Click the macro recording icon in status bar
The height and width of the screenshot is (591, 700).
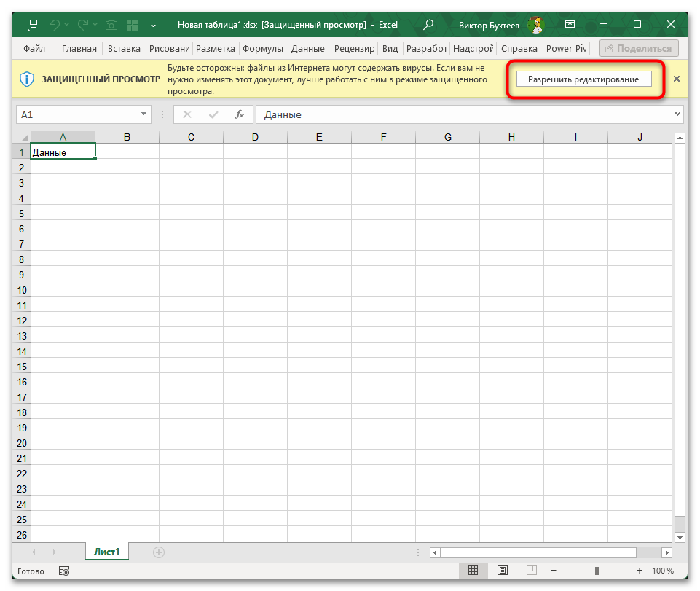(x=64, y=571)
